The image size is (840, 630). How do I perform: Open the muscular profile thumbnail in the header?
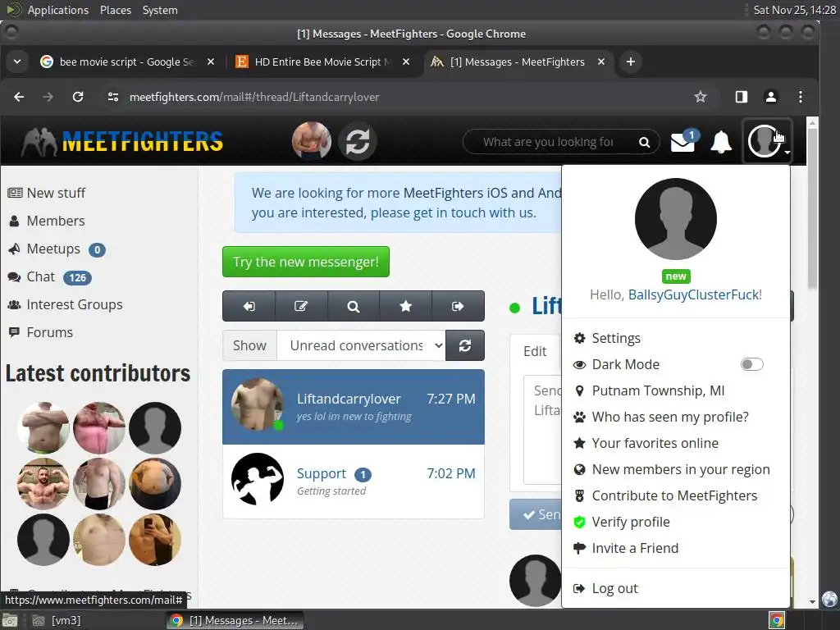click(311, 141)
